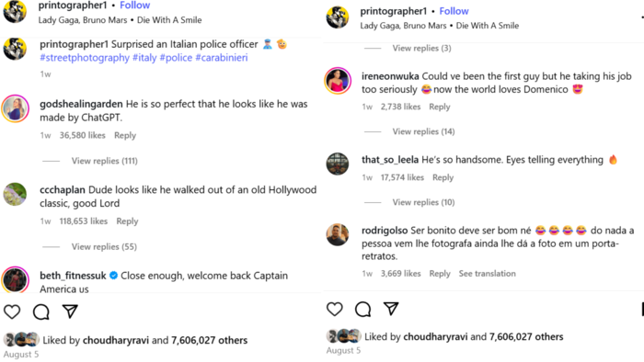Open the #streetphotography hashtag

point(85,58)
